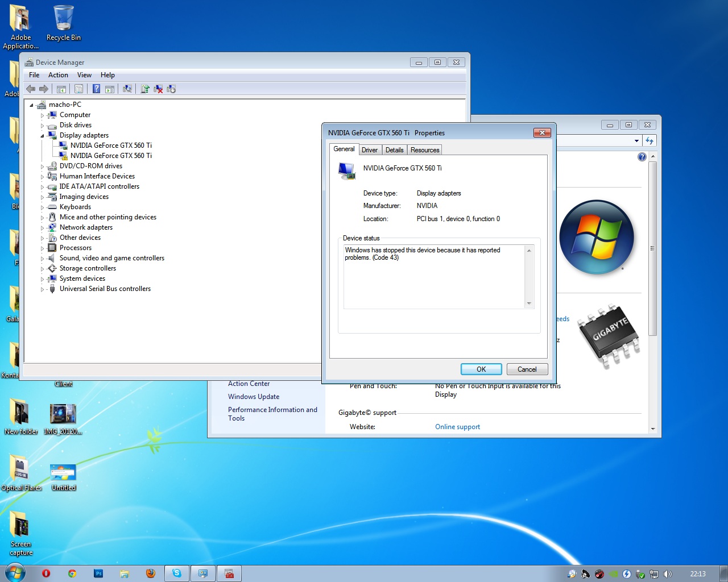Switch to the Driver tab in Properties
Viewport: 728px width, 582px height.
[x=370, y=150]
